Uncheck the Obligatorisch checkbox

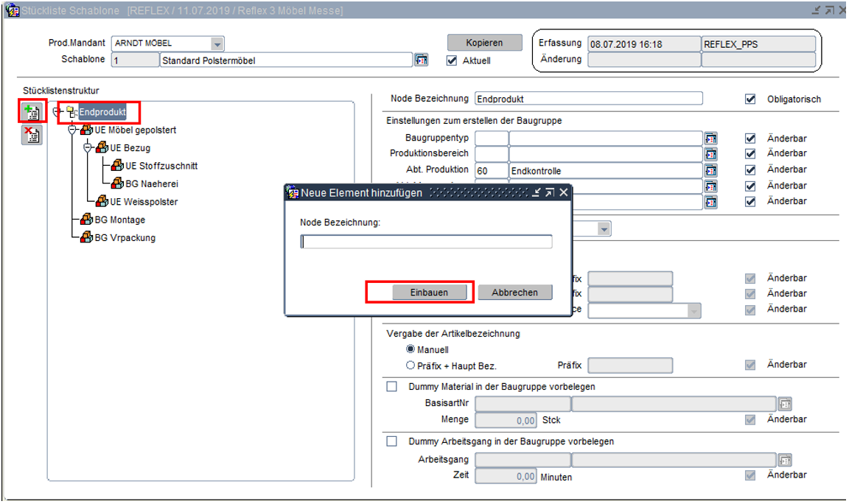click(750, 99)
